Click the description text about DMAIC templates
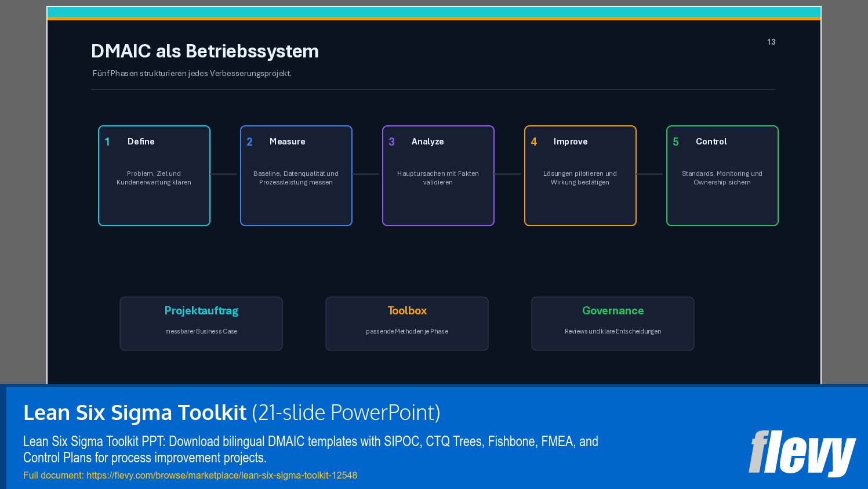This screenshot has height=489, width=868. (x=311, y=450)
